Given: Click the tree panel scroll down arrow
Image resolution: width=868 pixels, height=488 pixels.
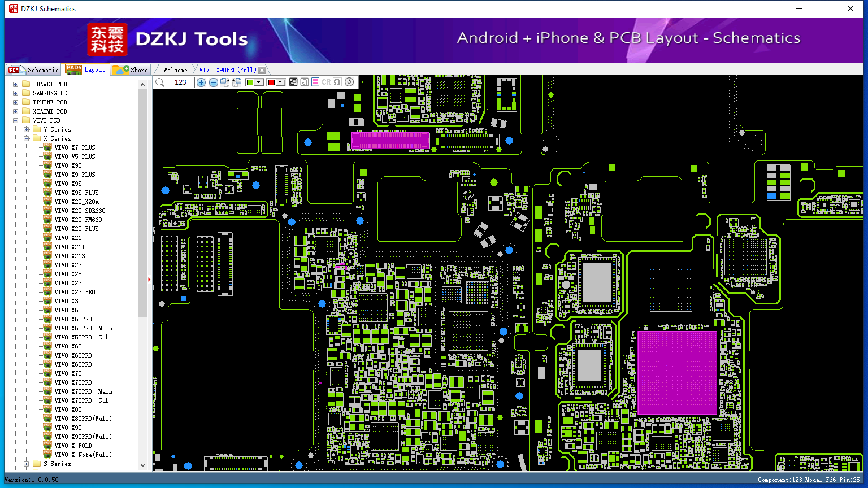Looking at the screenshot, I should (142, 465).
